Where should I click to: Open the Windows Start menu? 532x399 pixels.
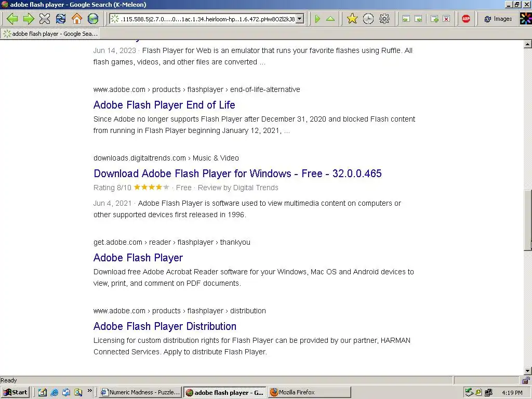pyautogui.click(x=15, y=393)
